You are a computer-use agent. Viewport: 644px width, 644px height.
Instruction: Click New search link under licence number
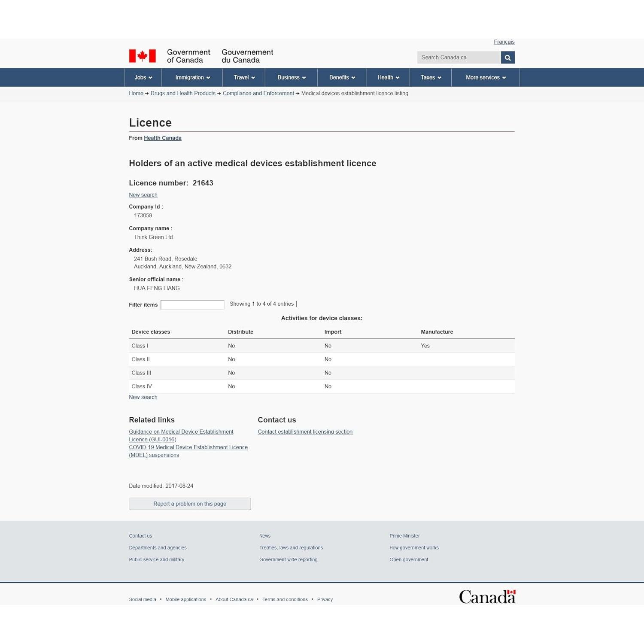point(143,195)
